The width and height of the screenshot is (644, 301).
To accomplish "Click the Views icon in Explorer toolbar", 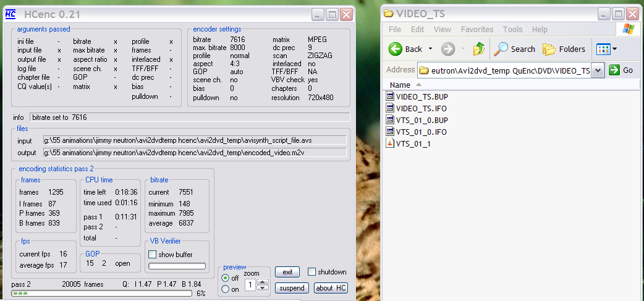I will [x=604, y=49].
